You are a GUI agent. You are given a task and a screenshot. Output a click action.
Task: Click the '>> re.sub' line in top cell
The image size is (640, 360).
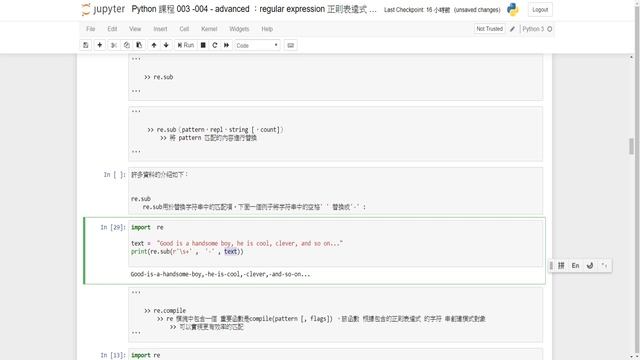158,77
